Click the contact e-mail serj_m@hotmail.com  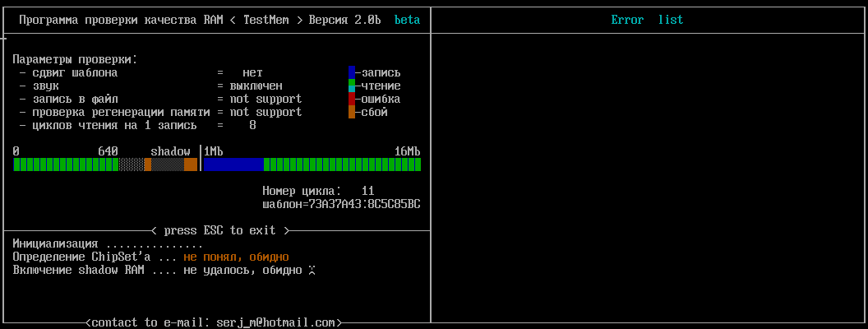point(275,322)
